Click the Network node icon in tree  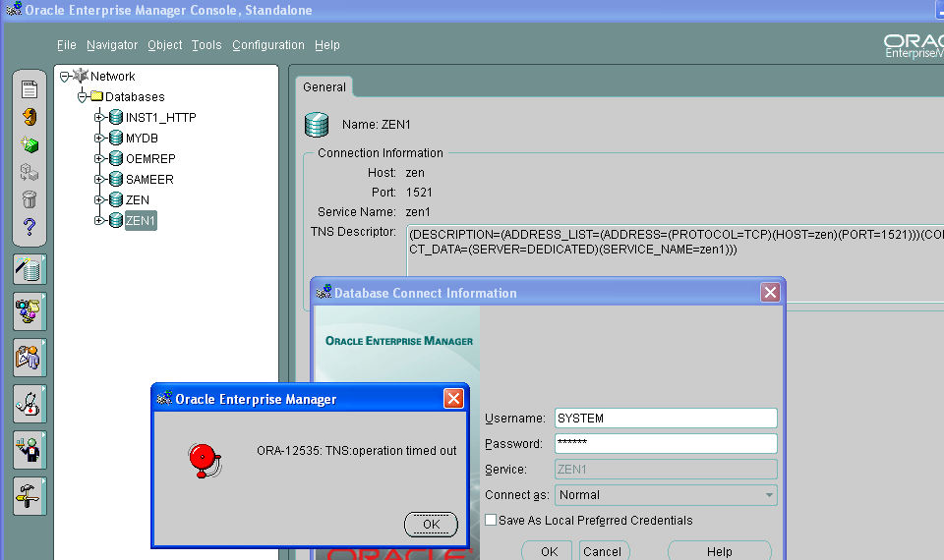(x=80, y=76)
